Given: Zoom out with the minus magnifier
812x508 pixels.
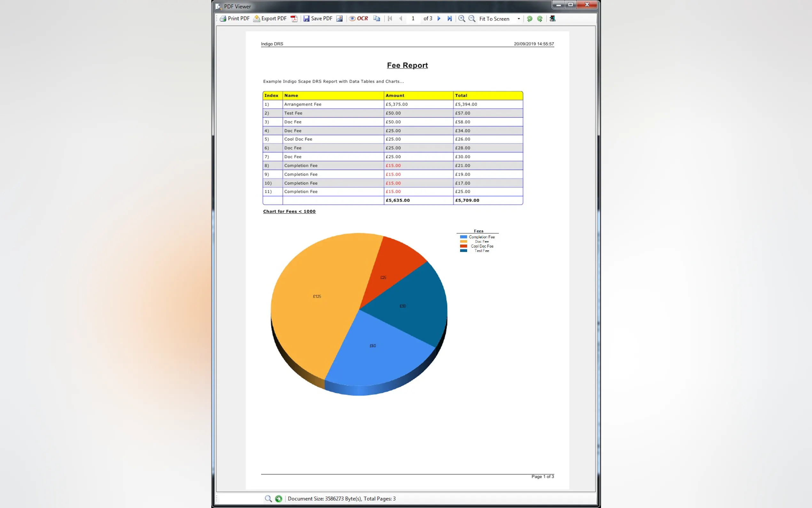Looking at the screenshot, I should pos(472,19).
